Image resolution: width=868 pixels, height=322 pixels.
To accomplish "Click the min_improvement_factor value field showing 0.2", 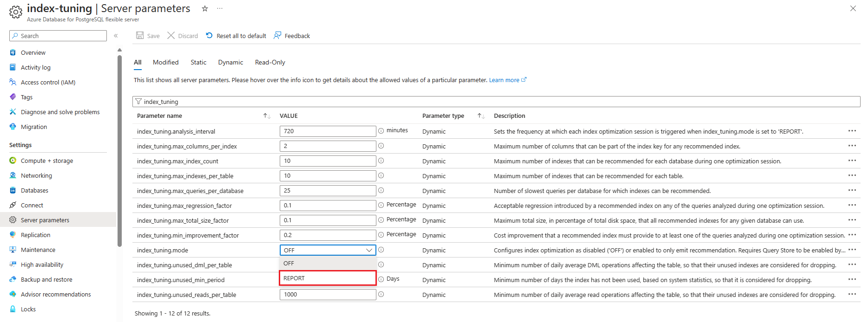I will [x=328, y=235].
